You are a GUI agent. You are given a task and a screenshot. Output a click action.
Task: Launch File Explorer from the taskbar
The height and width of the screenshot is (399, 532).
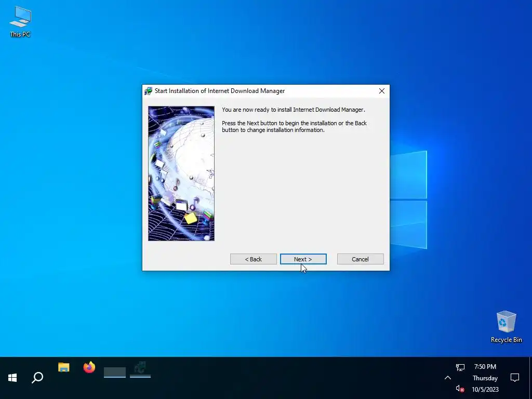pyautogui.click(x=63, y=367)
